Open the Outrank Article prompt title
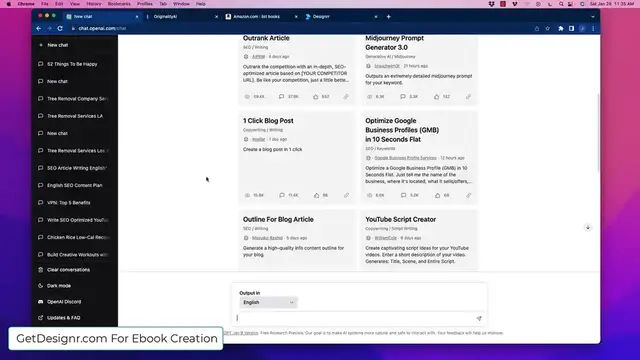Viewport: 640px width, 360px height. tap(266, 38)
